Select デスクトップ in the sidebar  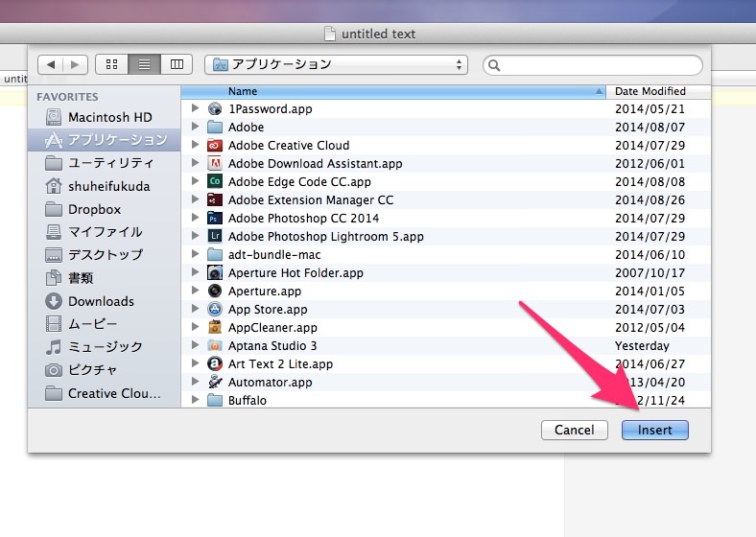click(x=105, y=254)
